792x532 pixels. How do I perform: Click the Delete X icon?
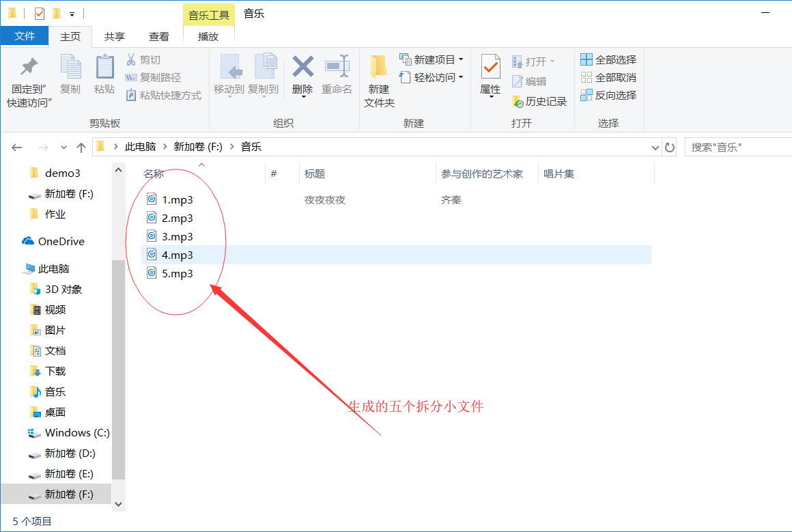point(302,66)
